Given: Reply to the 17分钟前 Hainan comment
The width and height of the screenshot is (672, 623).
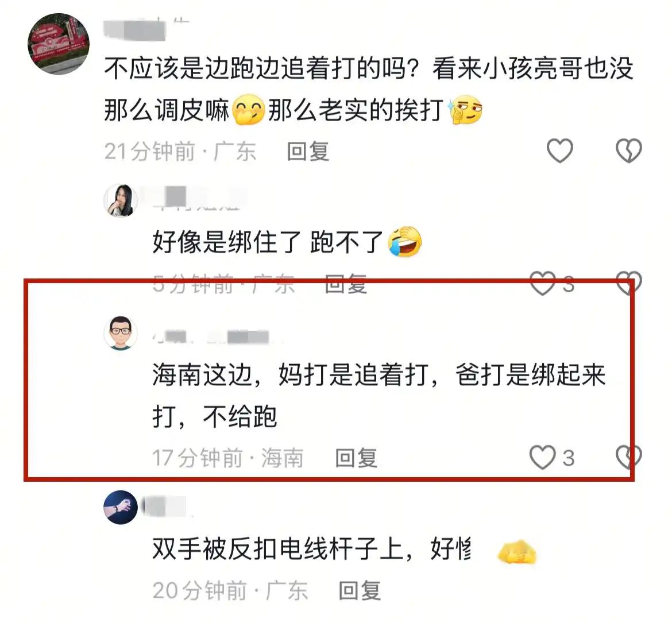Looking at the screenshot, I should 356,458.
